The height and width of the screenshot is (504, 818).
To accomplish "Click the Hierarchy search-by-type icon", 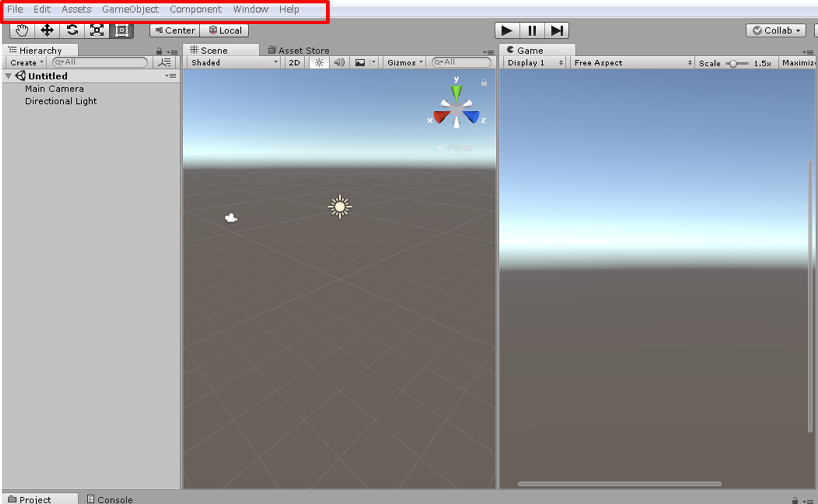I will (x=165, y=62).
